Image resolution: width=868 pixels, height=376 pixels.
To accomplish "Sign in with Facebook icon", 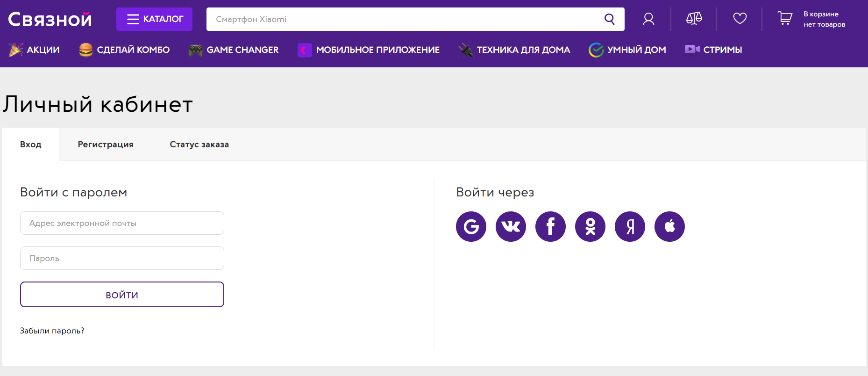I will [x=550, y=227].
